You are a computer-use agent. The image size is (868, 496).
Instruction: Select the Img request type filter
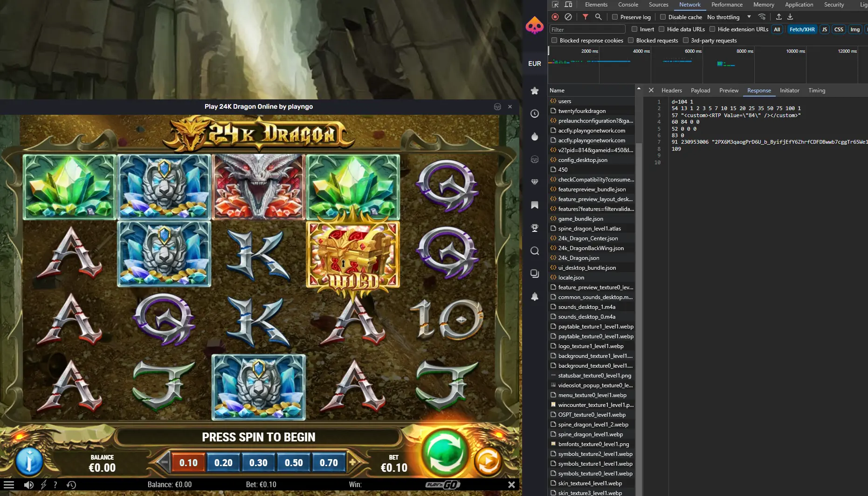click(854, 29)
